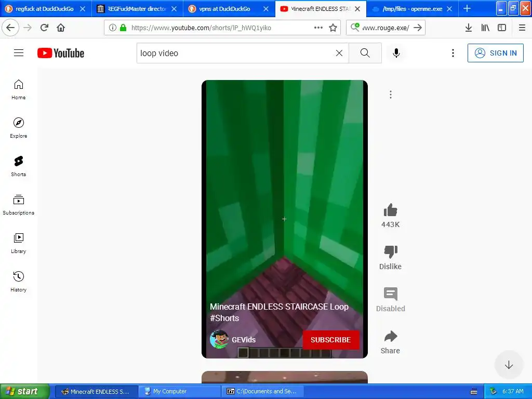Open Explore in the YouTube sidebar
The width and height of the screenshot is (532, 399).
click(18, 128)
